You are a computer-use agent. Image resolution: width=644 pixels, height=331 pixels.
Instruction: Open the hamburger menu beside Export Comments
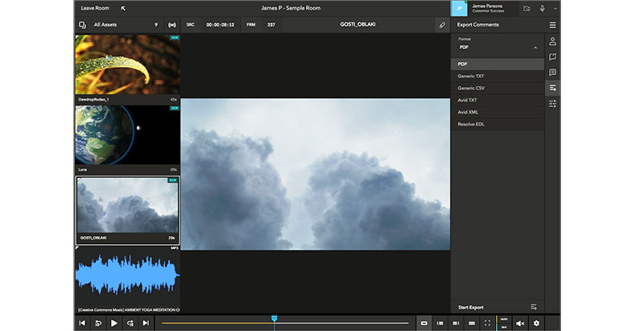[x=552, y=25]
